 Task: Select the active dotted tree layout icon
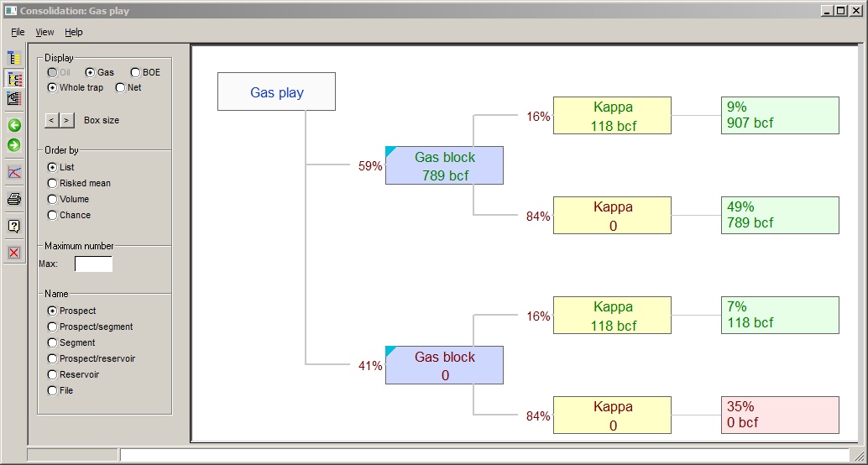pos(13,78)
